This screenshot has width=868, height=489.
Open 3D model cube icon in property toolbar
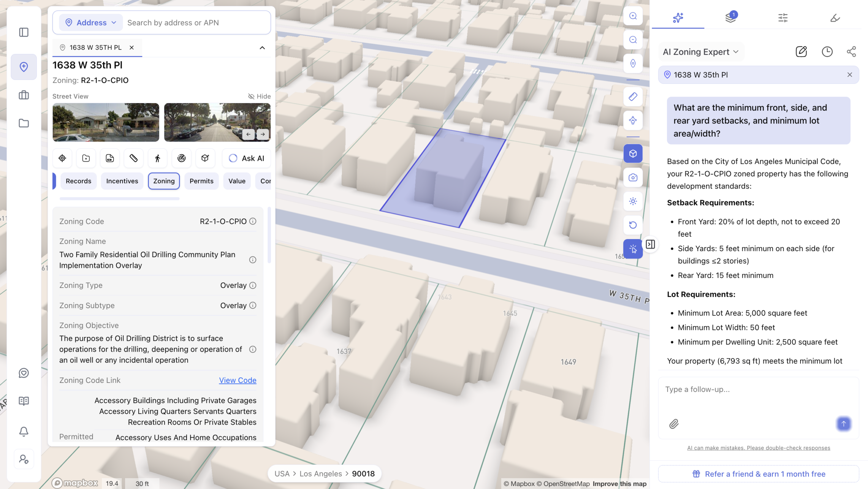coord(205,158)
